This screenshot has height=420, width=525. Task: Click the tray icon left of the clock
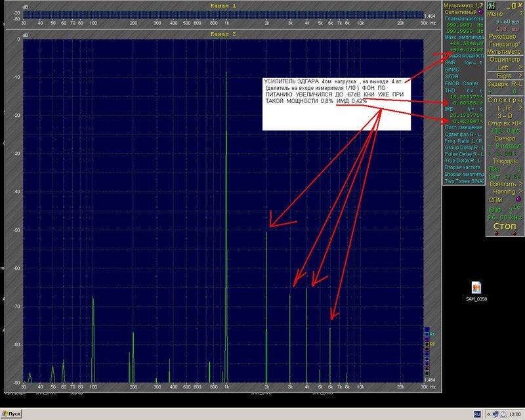pos(503,414)
